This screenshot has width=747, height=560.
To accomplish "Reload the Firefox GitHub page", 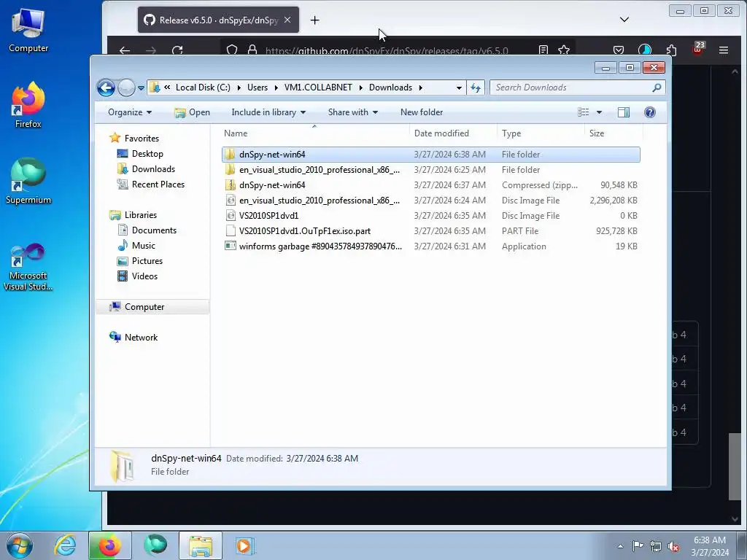I will 177,50.
